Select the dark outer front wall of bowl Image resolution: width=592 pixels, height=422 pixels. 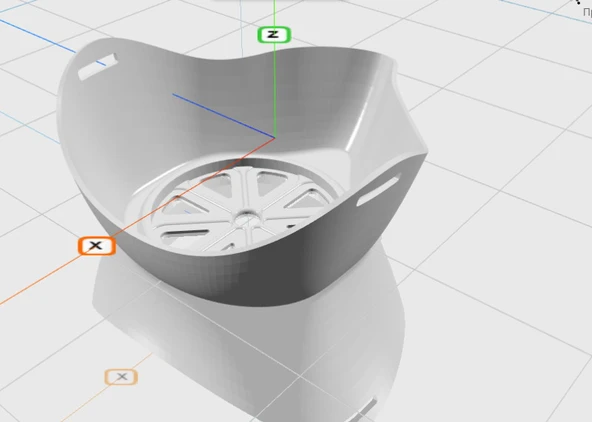(x=272, y=272)
